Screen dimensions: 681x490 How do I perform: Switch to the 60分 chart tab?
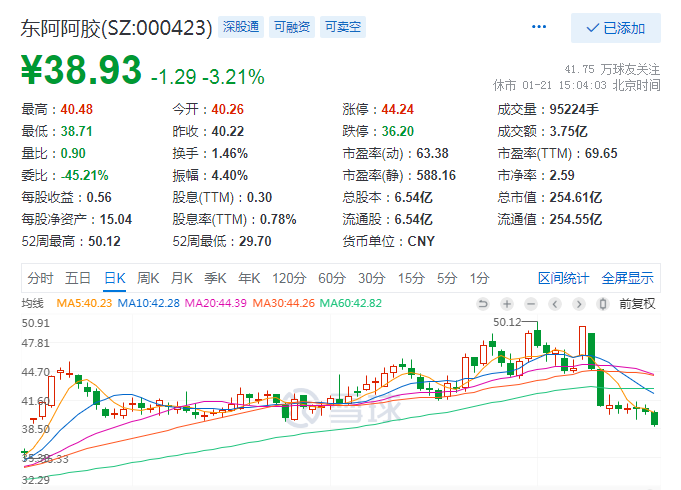tap(332, 278)
